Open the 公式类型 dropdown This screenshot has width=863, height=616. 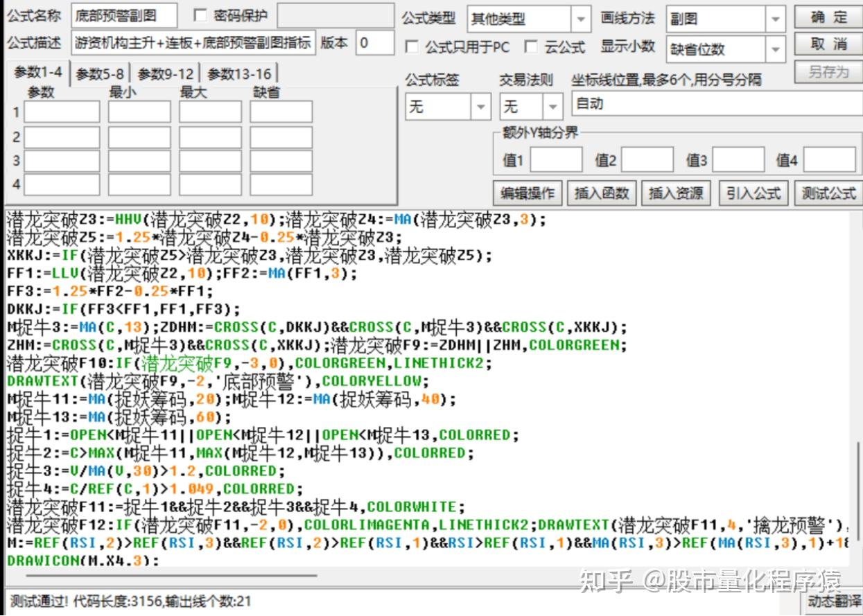(581, 19)
